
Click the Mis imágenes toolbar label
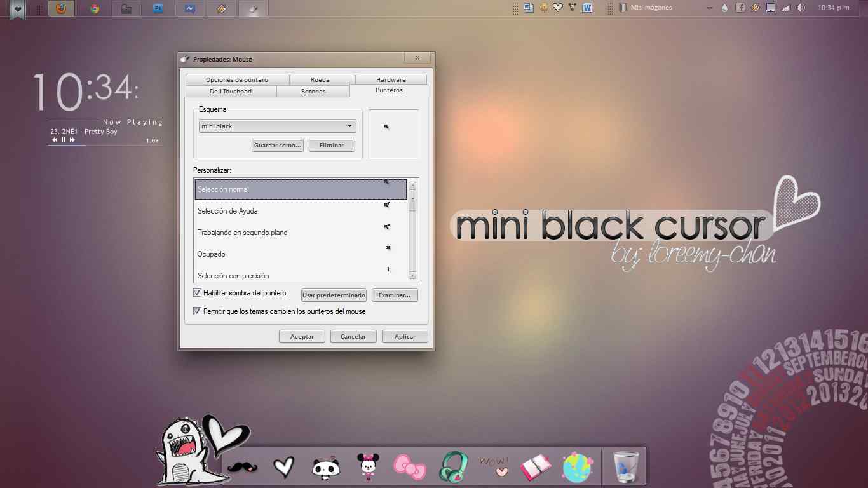651,8
